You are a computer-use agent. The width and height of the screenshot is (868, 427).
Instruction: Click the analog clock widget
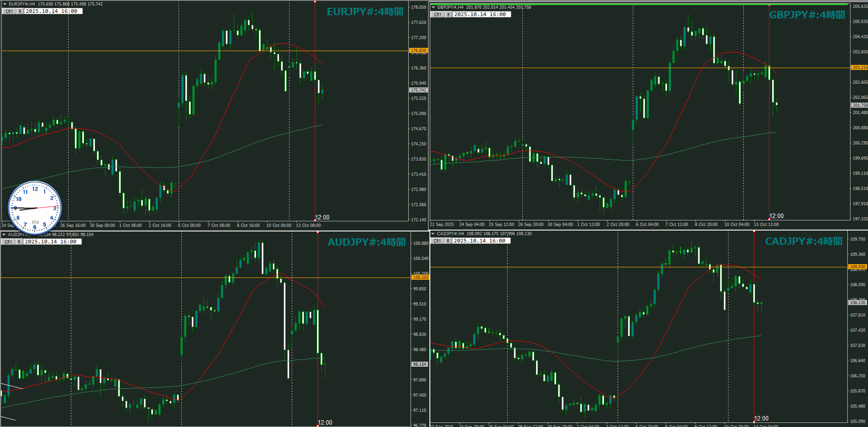[x=35, y=208]
